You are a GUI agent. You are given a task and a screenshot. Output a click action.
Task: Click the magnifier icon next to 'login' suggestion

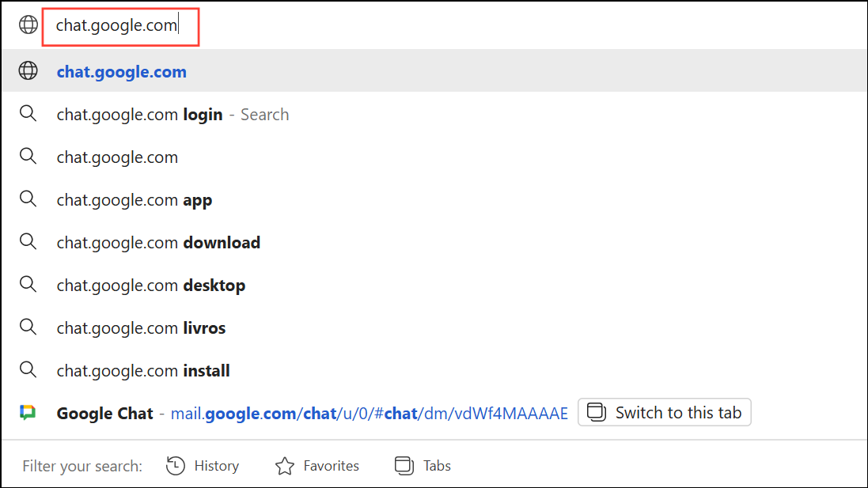[x=28, y=113]
